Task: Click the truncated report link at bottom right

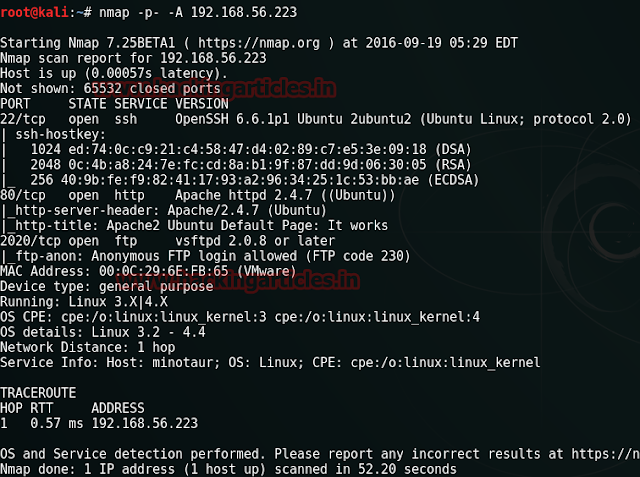Action: pyautogui.click(x=600, y=453)
